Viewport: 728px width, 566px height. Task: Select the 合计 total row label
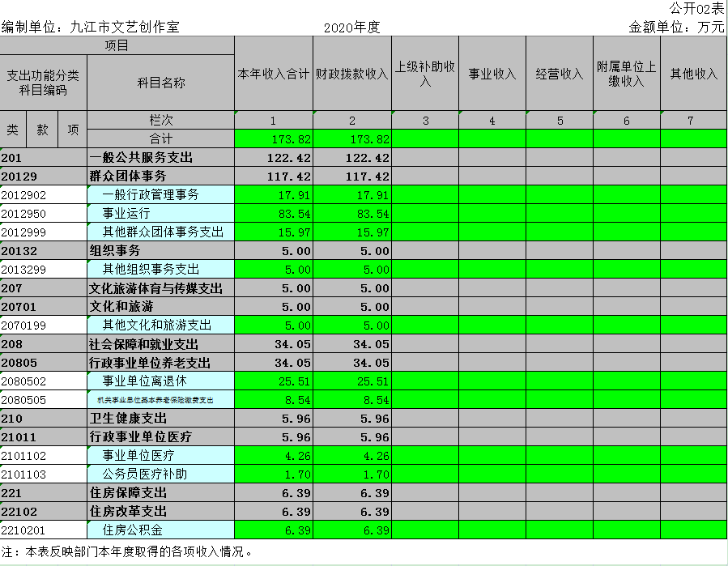[x=160, y=139]
